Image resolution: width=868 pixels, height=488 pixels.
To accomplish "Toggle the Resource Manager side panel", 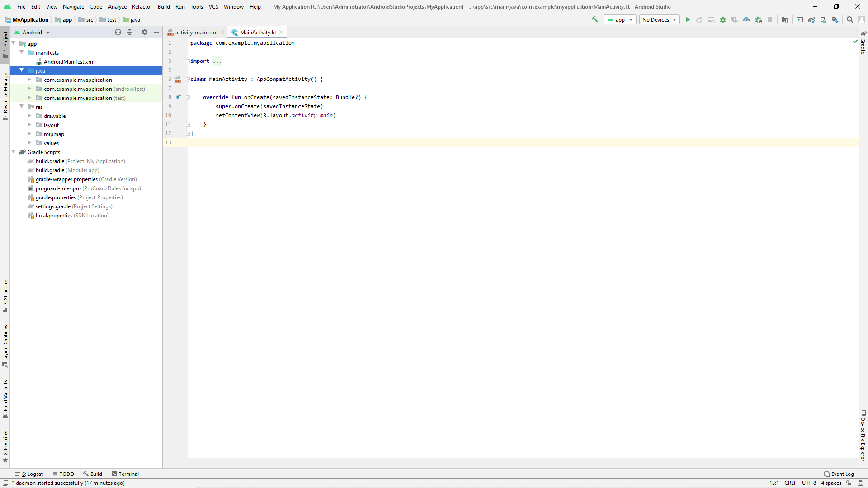I will click(5, 95).
